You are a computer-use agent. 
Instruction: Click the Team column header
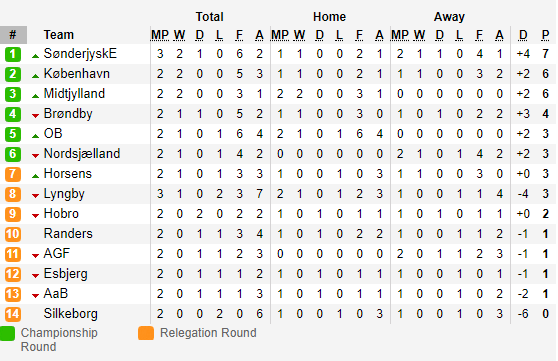click(59, 35)
